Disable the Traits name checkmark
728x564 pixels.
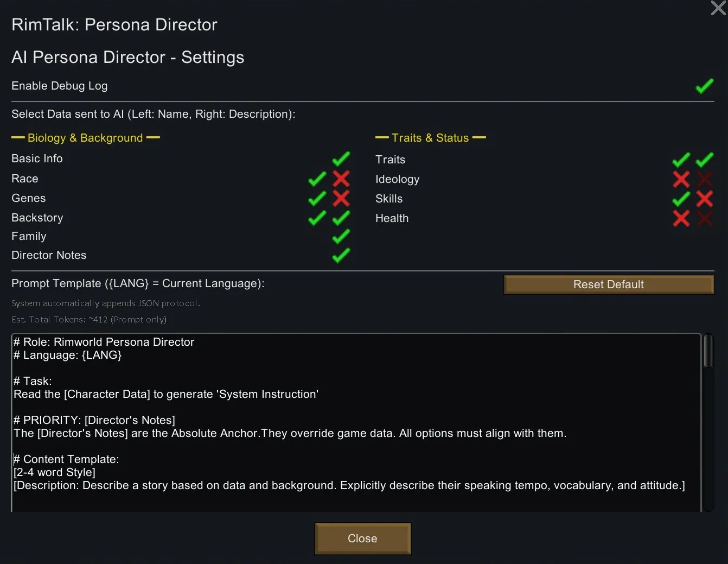(681, 160)
